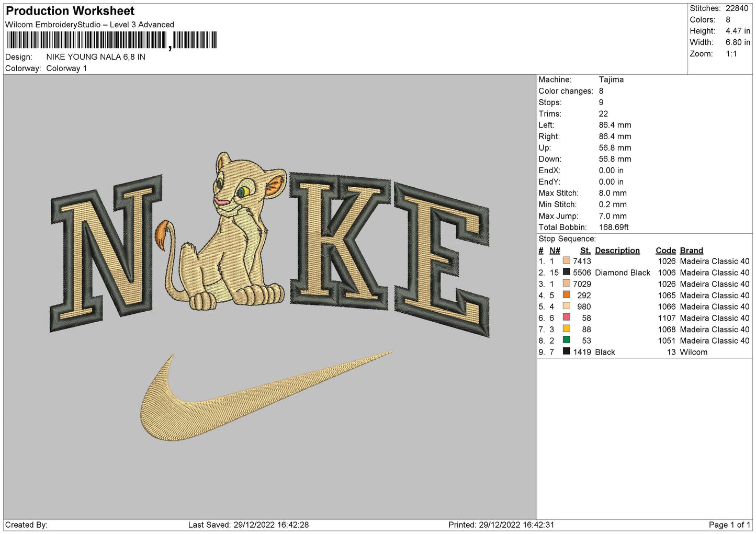This screenshot has width=756, height=534.
Task: Select the 'Colorway 1' value
Action: pos(66,69)
